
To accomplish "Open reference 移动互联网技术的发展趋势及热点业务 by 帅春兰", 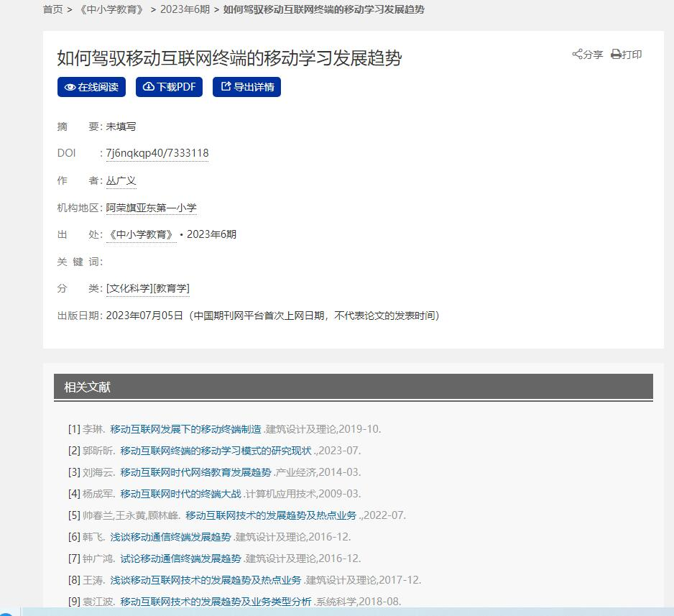I will [271, 515].
